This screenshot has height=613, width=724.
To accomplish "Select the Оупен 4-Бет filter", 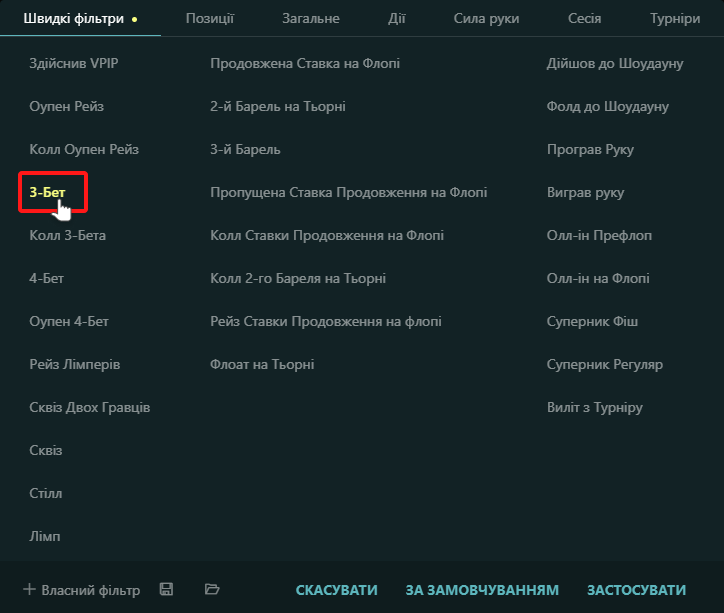I will pyautogui.click(x=69, y=321).
